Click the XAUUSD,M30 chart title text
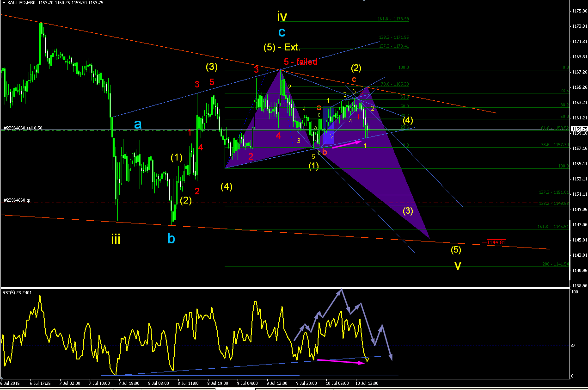Screen dimensions: 588x390 point(21,2)
